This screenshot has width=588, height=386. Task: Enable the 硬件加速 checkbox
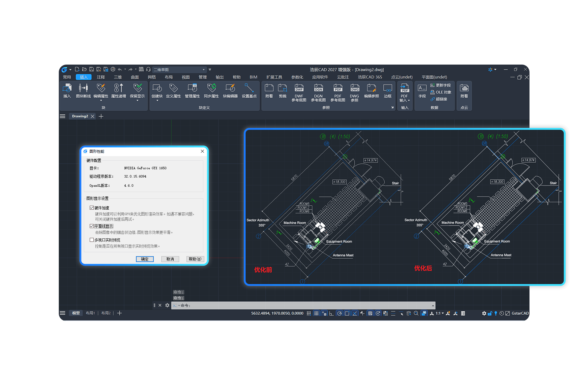pyautogui.click(x=92, y=208)
